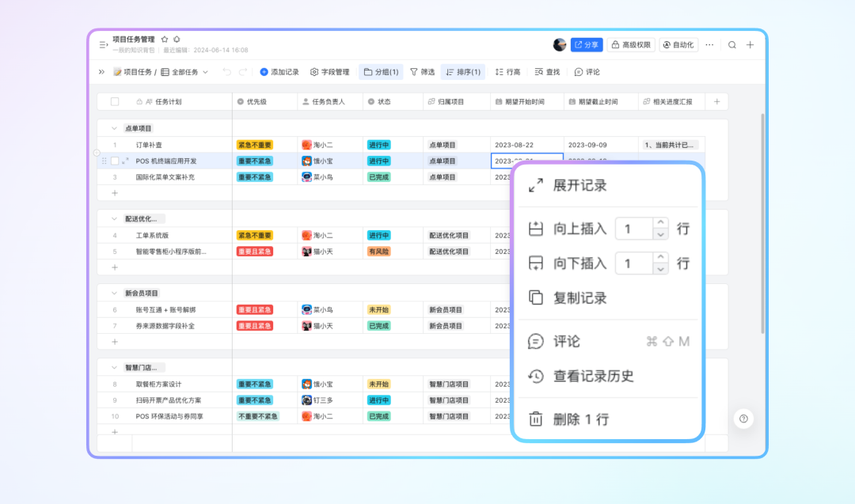Click the plus icon in the top right

[750, 45]
